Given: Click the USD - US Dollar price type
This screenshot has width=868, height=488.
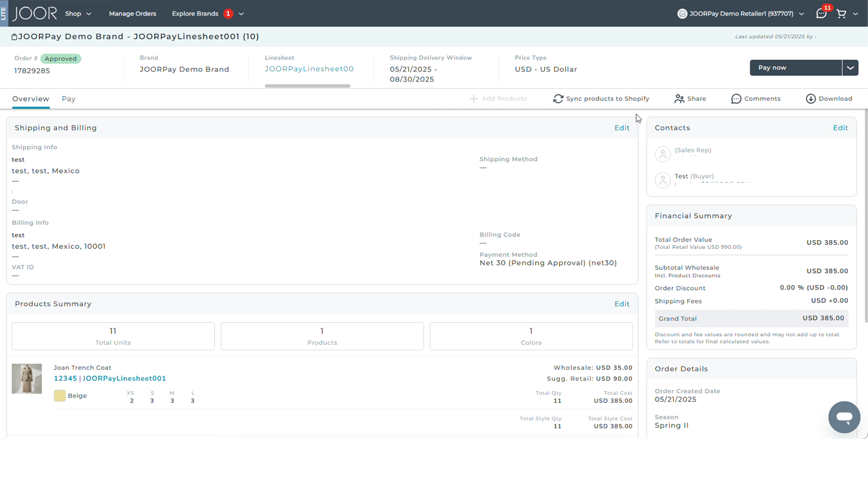Looking at the screenshot, I should click(x=546, y=69).
